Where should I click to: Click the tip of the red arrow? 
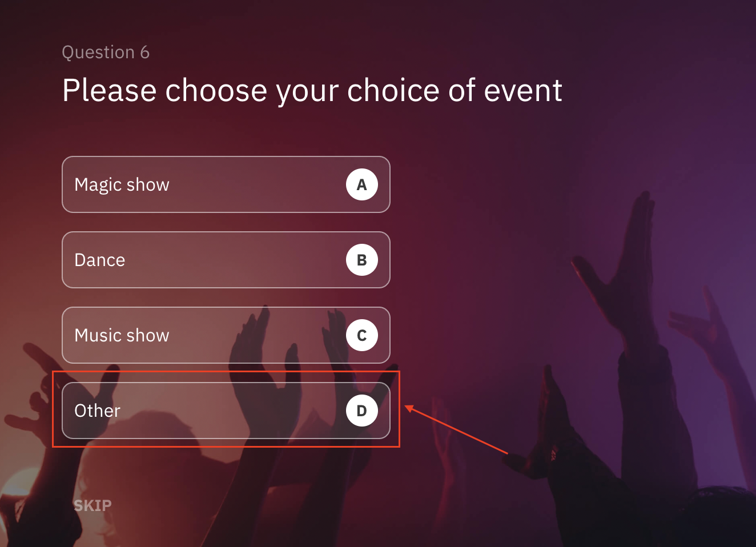tap(407, 407)
